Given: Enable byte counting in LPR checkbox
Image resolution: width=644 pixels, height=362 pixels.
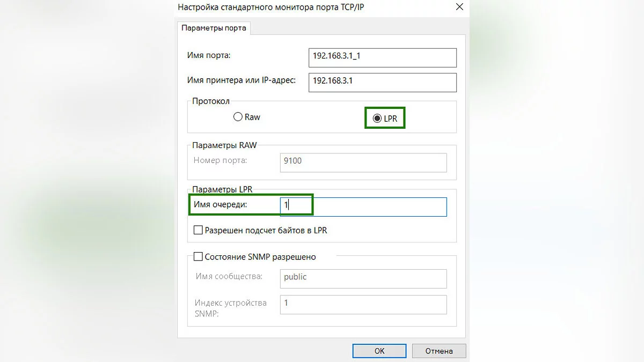Looking at the screenshot, I should (198, 230).
